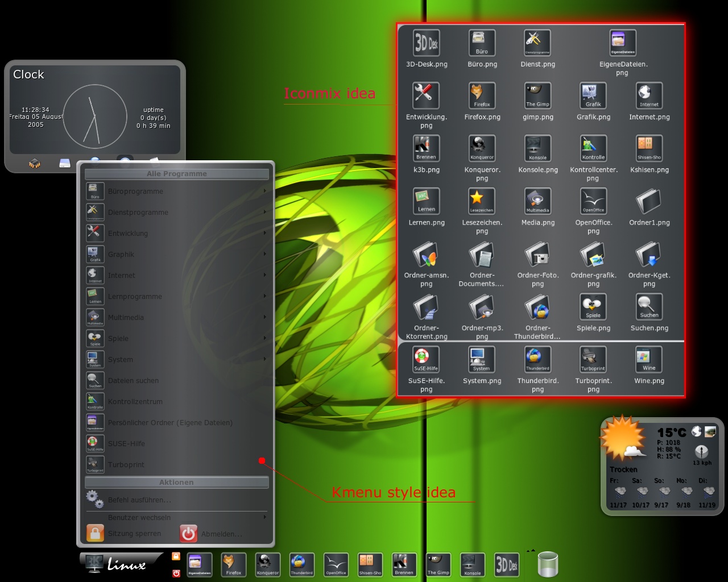The height and width of the screenshot is (582, 728).
Task: Launch The Gimp from the dock
Action: point(439,565)
